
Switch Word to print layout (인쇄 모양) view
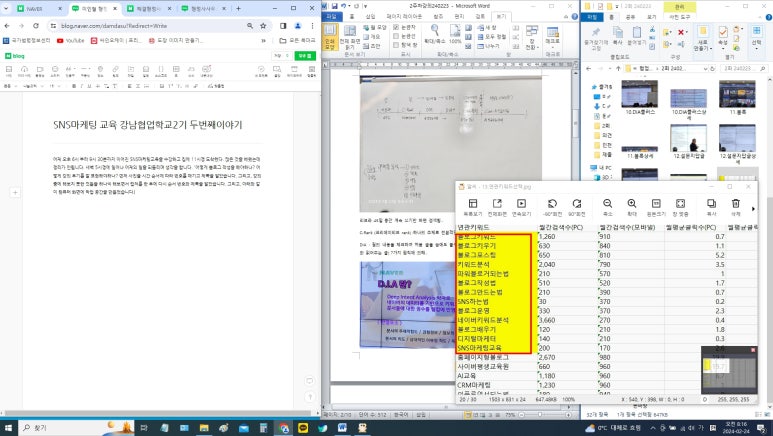pos(329,37)
